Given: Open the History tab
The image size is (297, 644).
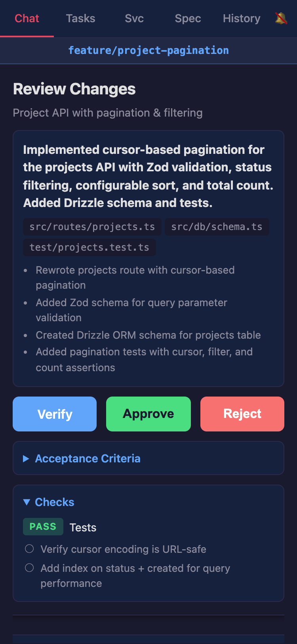Looking at the screenshot, I should coord(242,18).
